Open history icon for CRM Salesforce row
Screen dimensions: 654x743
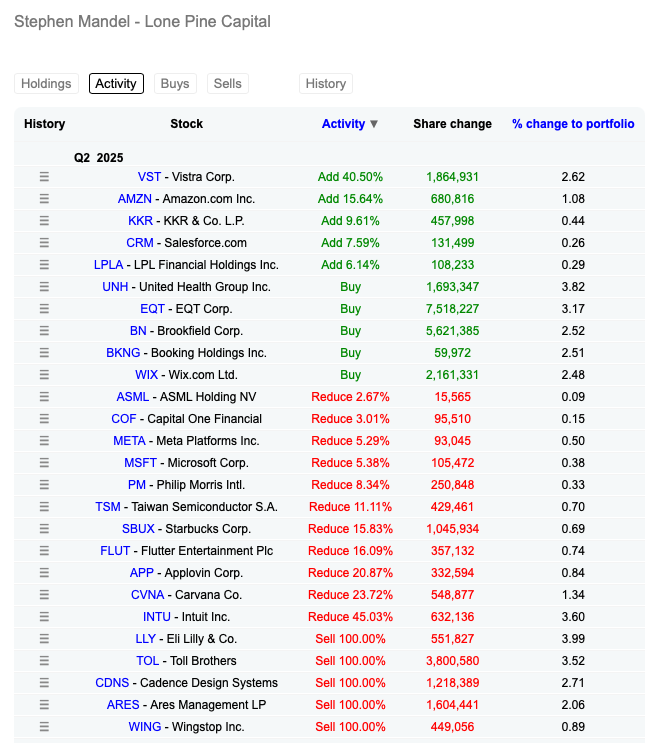44,243
